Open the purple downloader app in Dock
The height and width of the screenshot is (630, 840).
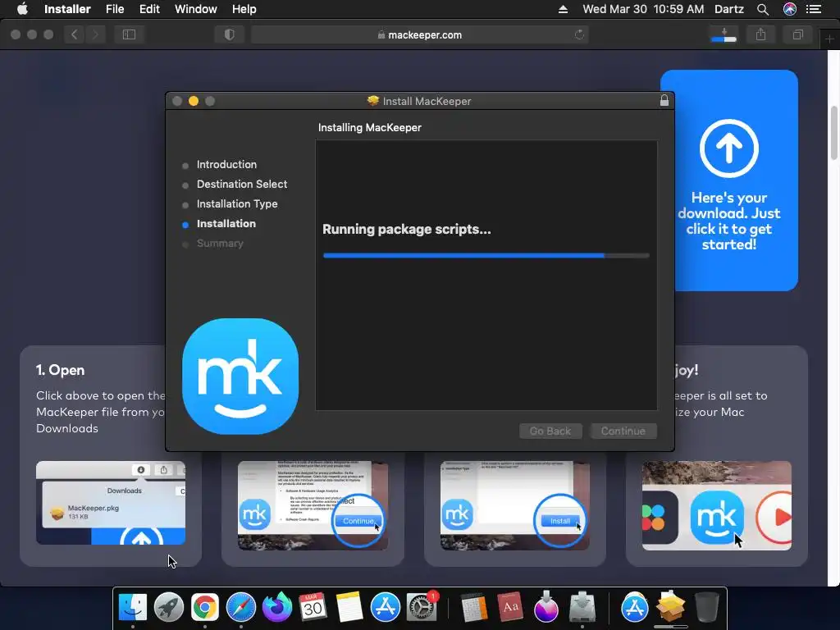click(546, 608)
